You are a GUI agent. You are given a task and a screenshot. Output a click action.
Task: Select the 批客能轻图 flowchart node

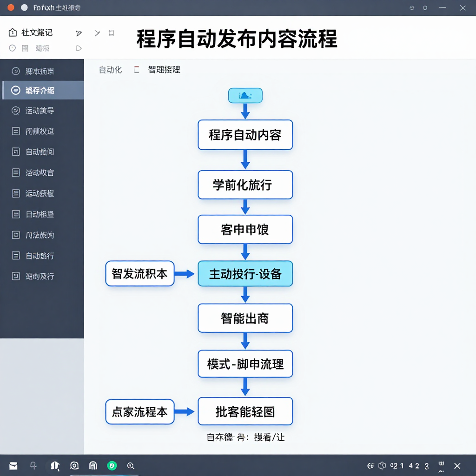pos(245,411)
